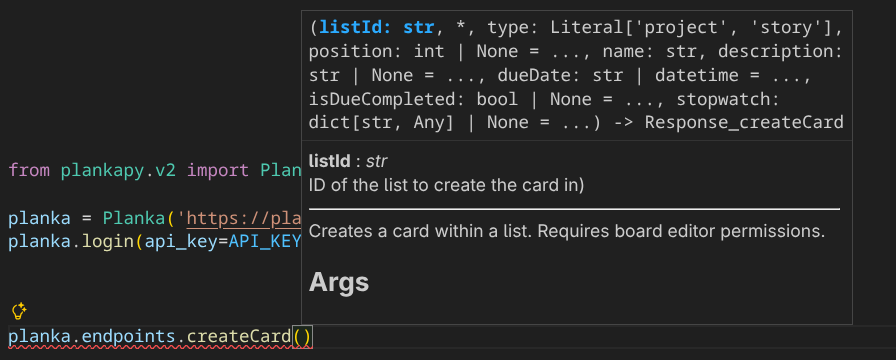Click 'isDueCompleted' parameter in signature

click(x=382, y=99)
